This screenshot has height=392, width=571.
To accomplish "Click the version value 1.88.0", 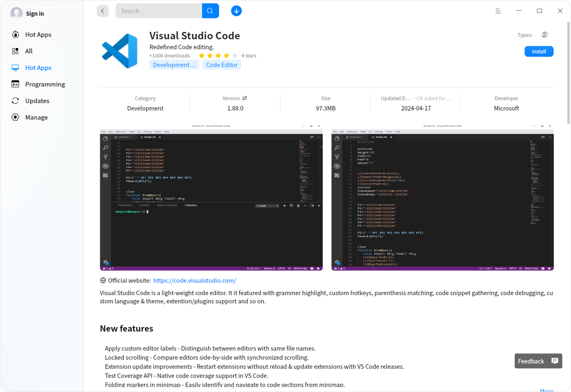I will click(x=235, y=108).
